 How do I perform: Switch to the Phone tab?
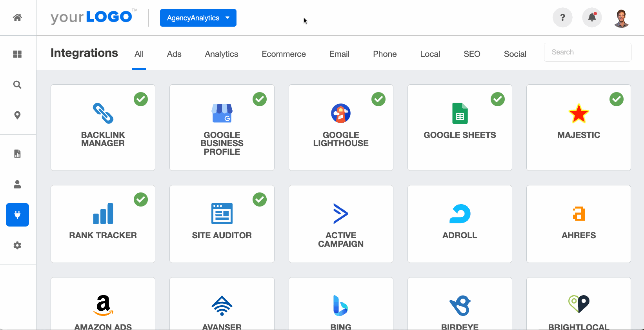point(385,54)
